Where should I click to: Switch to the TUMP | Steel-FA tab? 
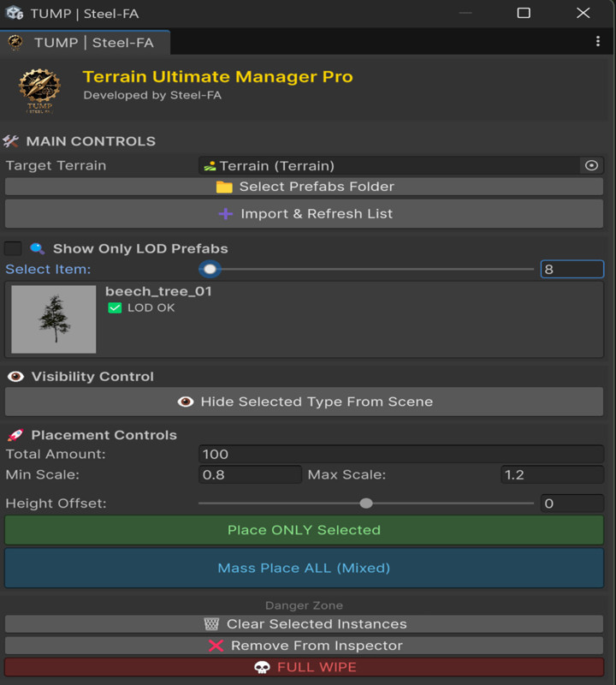(86, 42)
